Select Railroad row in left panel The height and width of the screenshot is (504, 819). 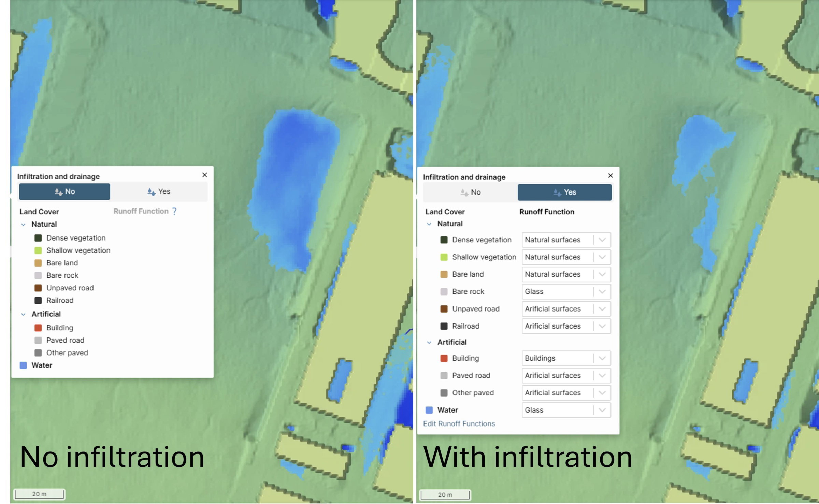(x=54, y=301)
